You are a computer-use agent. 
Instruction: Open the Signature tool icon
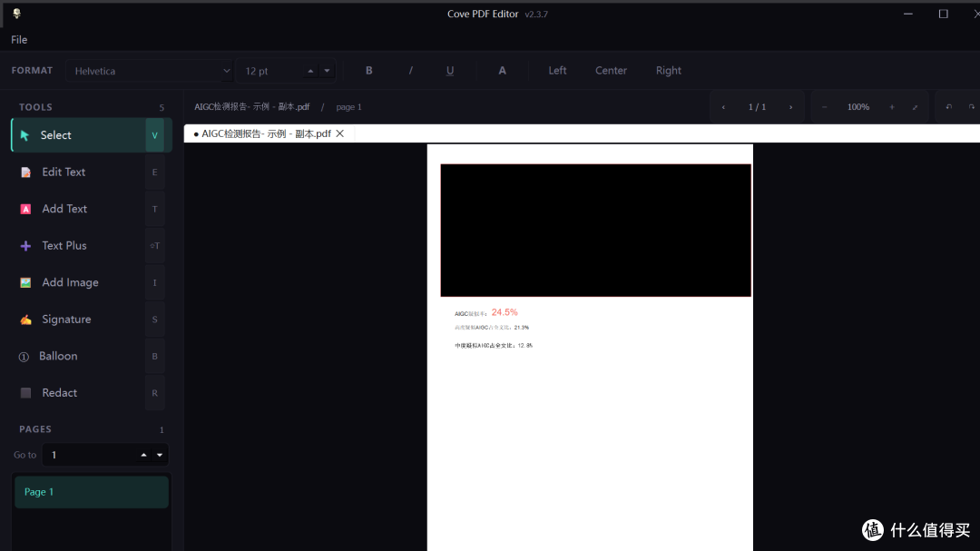click(x=25, y=320)
